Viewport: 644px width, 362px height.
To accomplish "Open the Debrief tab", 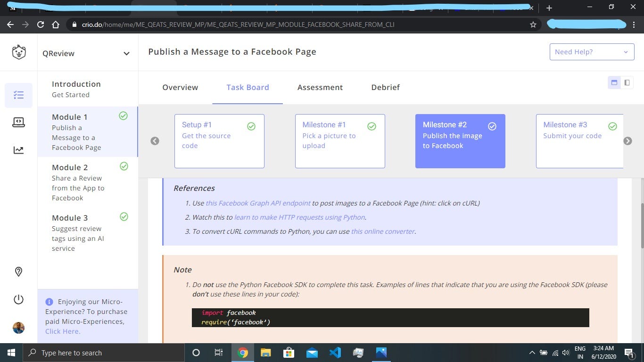I will [x=385, y=87].
